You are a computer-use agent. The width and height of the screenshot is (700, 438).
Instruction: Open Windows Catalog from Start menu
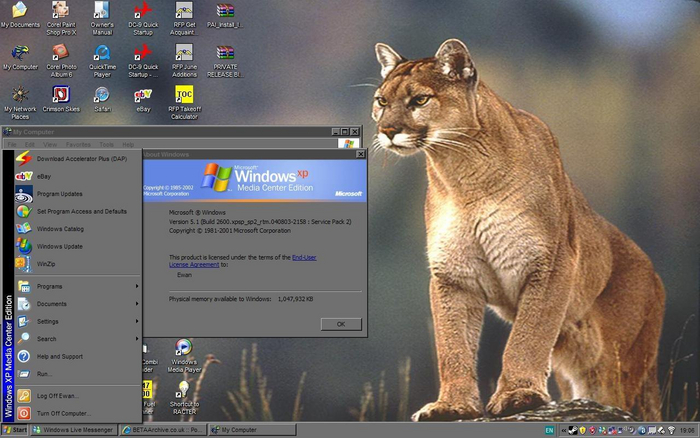point(78,229)
